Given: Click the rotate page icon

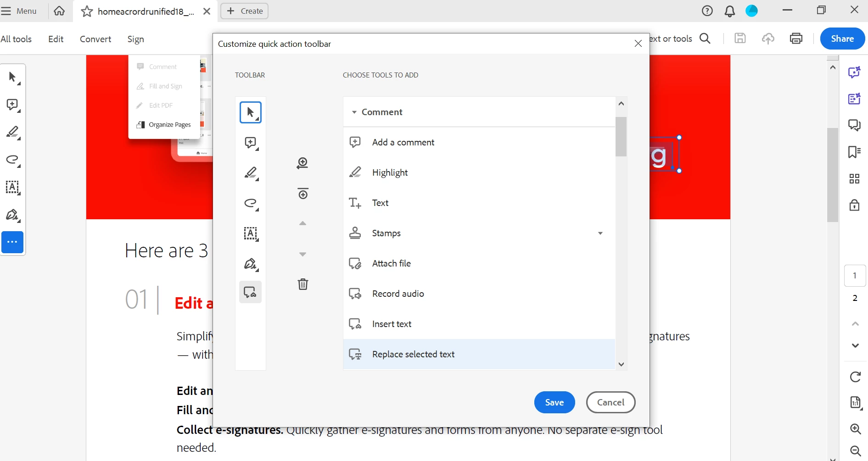Looking at the screenshot, I should pos(855,377).
